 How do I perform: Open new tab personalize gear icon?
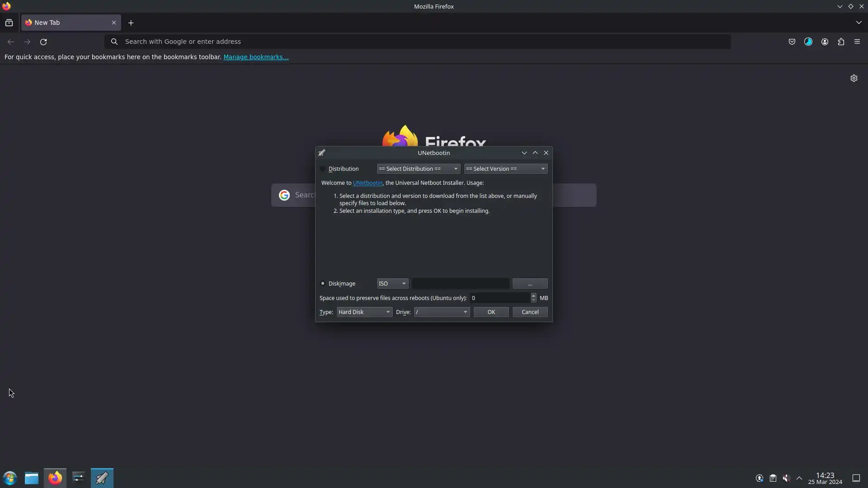coord(854,78)
